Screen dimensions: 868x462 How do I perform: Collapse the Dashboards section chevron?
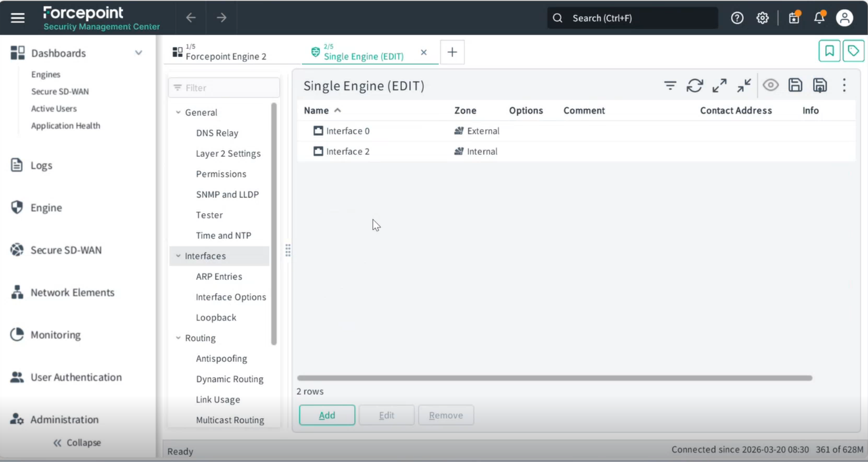point(138,53)
